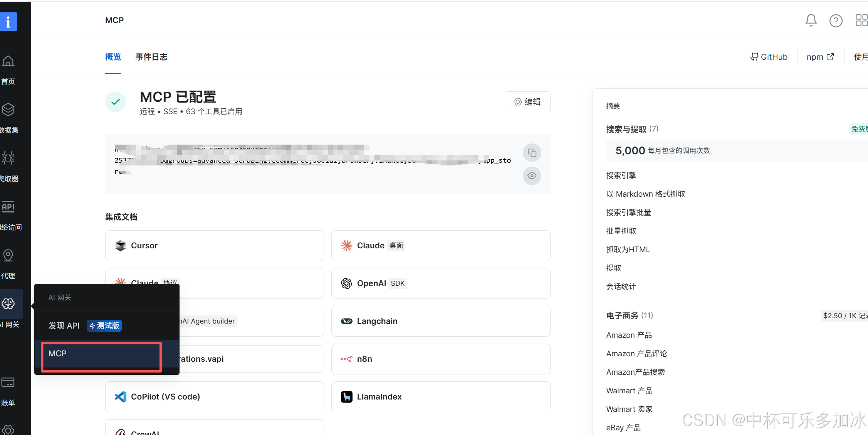Viewport: 868px width, 435px height.
Task: Open the settings gear at sidebar bottom
Action: tap(8, 430)
